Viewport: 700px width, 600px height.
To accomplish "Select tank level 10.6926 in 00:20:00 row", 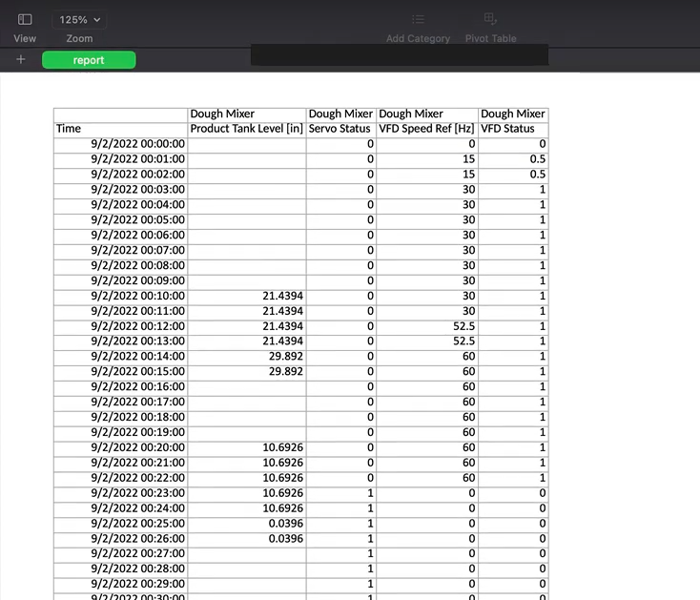I will (x=247, y=447).
